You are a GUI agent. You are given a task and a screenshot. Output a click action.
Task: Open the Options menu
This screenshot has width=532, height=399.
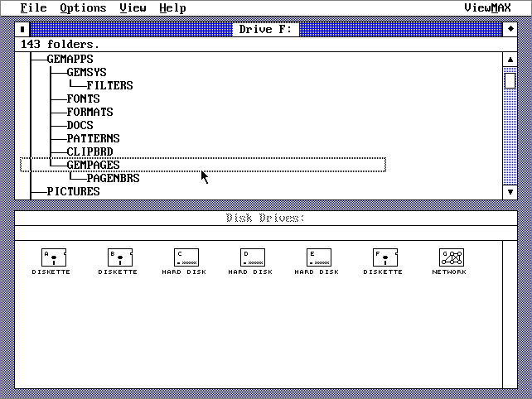coord(83,7)
